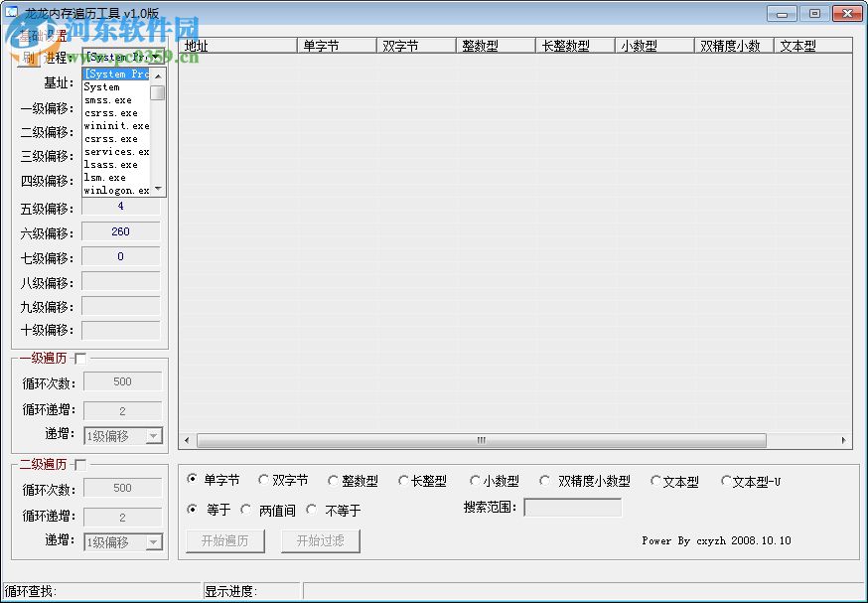Image resolution: width=868 pixels, height=603 pixels.
Task: Click the application icon in the title bar
Action: 13,13
